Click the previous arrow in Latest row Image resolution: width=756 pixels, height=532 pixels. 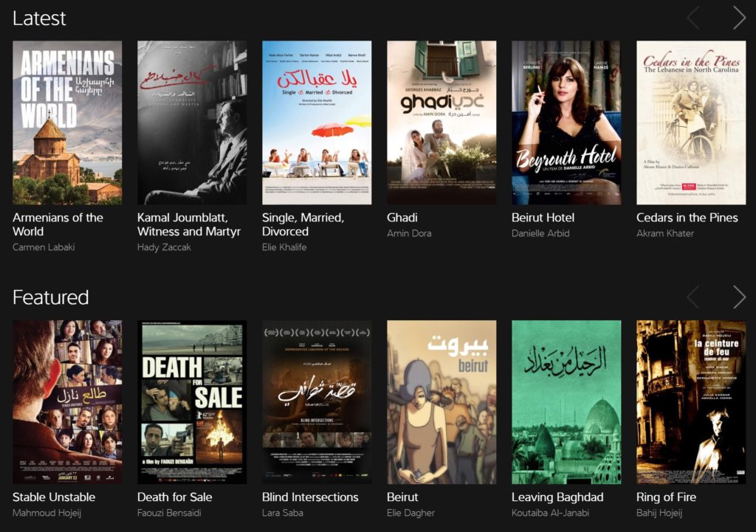(x=693, y=18)
